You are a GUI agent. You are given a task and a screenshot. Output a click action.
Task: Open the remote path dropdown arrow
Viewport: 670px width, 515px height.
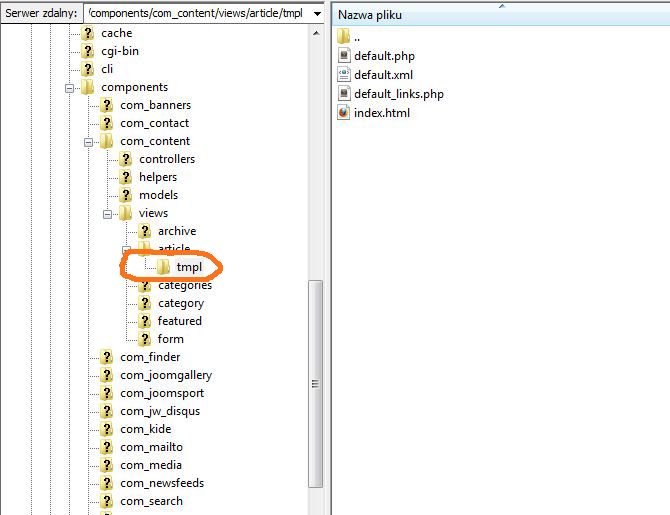coord(316,14)
